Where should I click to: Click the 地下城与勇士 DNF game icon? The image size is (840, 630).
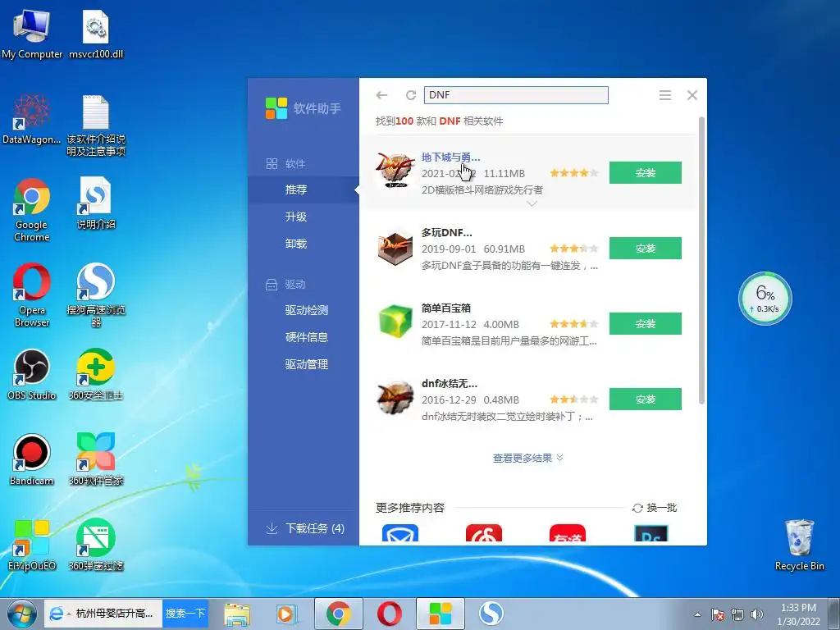click(x=395, y=171)
